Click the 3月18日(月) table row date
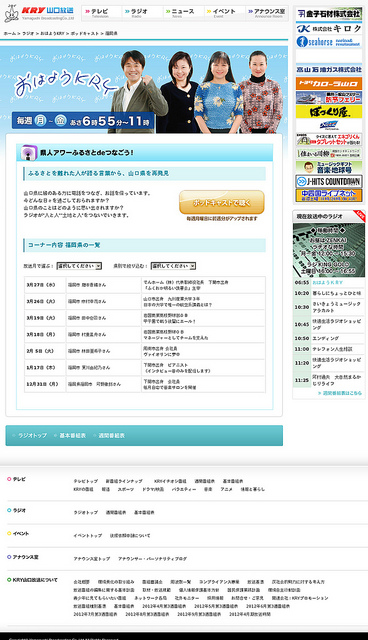The height and width of the screenshot is (640, 368). point(41,335)
